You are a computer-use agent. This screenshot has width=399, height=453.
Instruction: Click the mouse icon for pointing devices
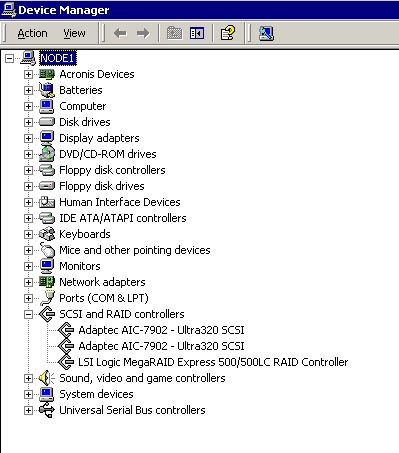47,250
